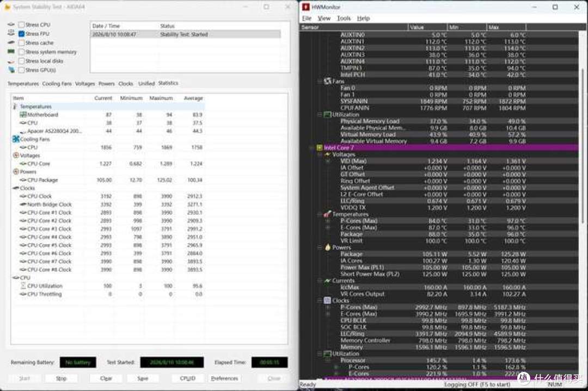Click the Value column header in HWMonitor
The width and height of the screenshot is (588, 391).
tap(427, 27)
